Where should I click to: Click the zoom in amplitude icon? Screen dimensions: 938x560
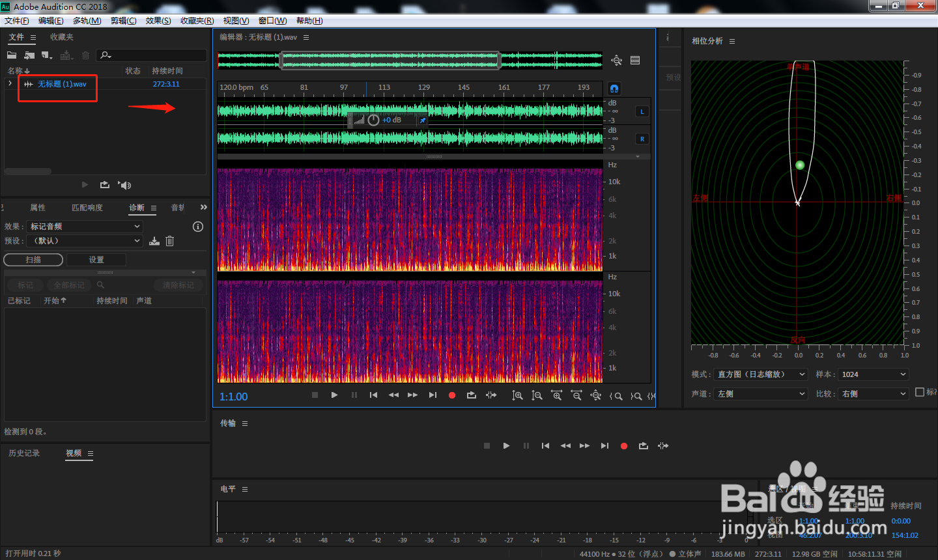click(x=517, y=395)
